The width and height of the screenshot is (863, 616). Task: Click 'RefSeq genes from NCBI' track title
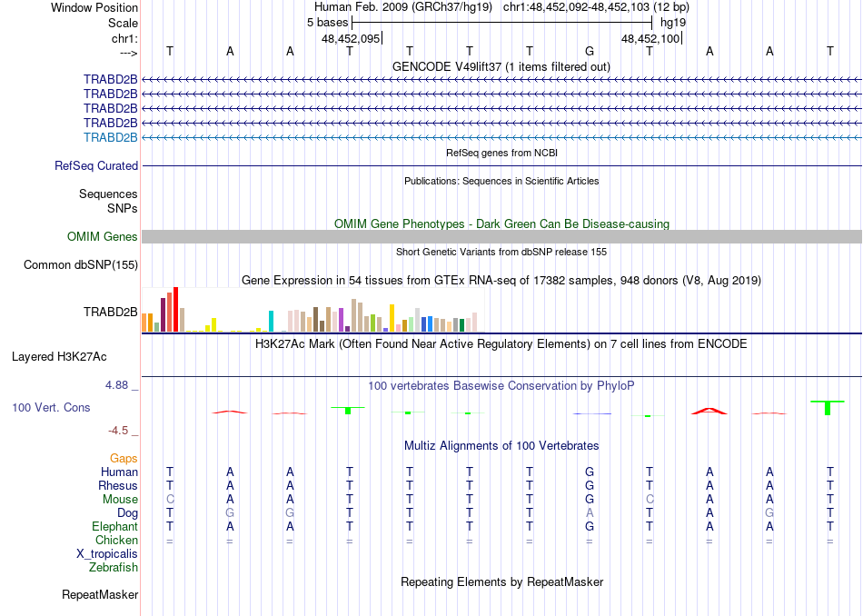[x=501, y=153]
